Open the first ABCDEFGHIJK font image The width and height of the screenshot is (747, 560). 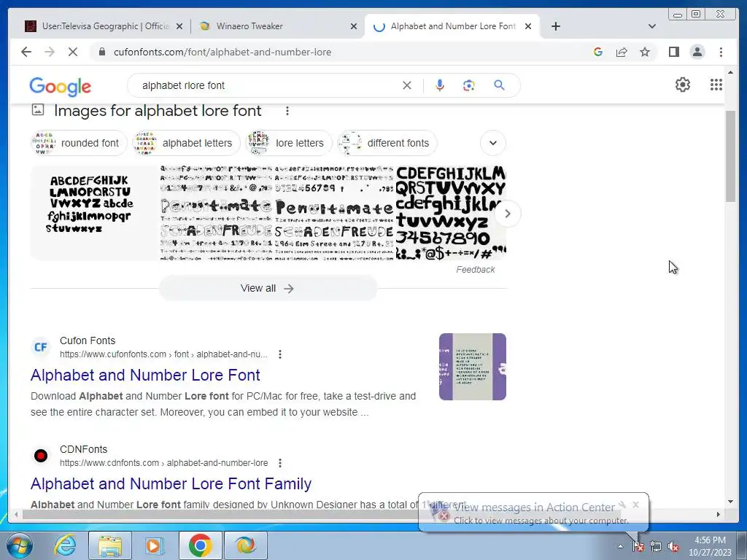pos(94,213)
